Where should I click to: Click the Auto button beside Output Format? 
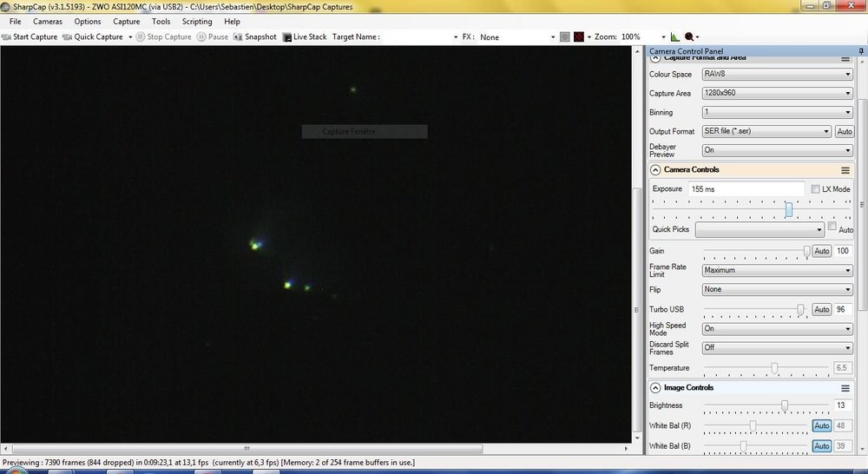845,131
